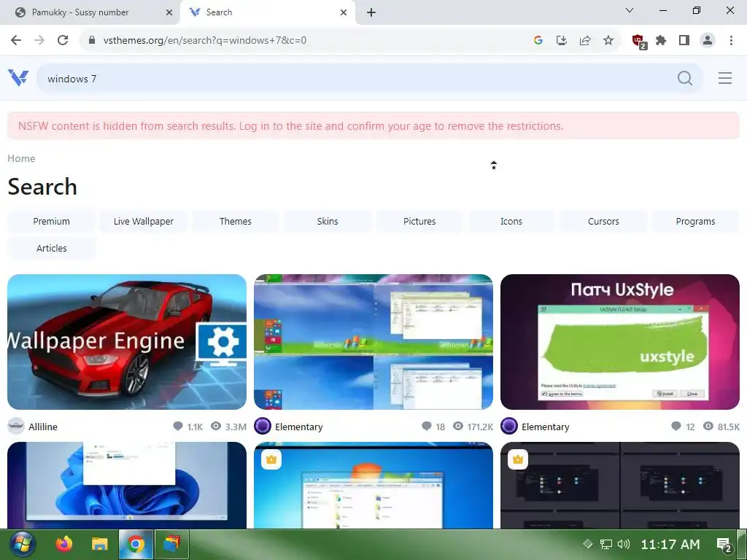Open the premium dark theme thumbnail
The width and height of the screenshot is (747, 560).
tap(620, 485)
